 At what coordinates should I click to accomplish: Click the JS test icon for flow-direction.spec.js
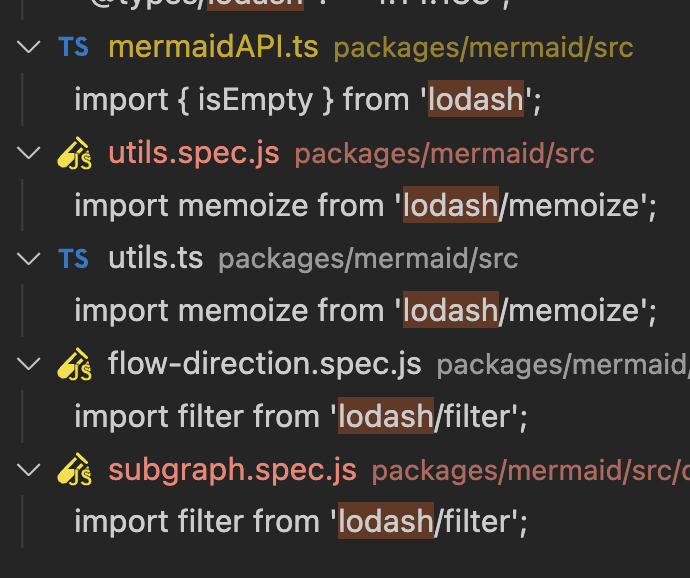coord(74,364)
